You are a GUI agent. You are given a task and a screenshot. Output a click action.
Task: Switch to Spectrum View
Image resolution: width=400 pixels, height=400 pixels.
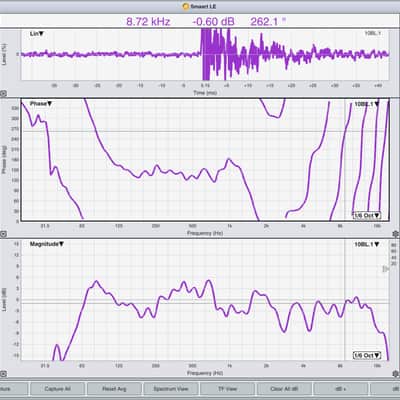coord(171,389)
